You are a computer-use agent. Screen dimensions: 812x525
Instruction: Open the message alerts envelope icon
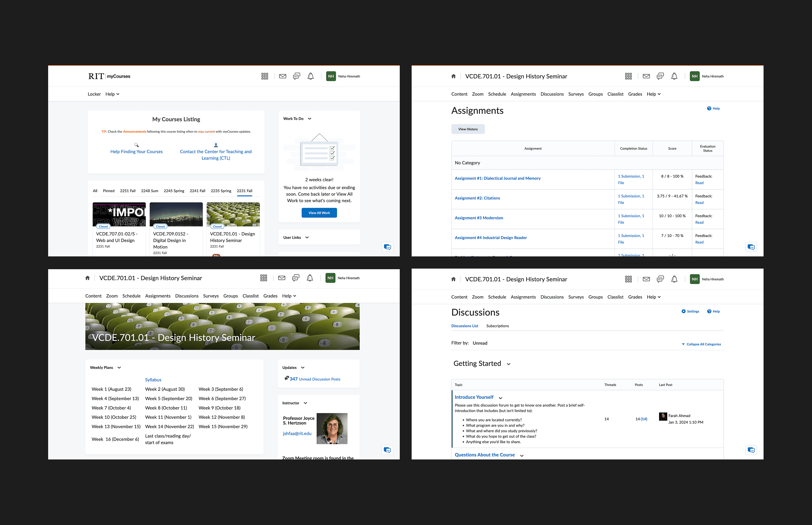[x=282, y=76]
